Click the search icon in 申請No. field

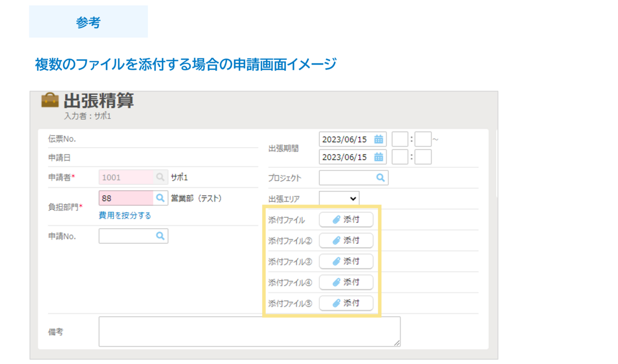[x=160, y=236]
